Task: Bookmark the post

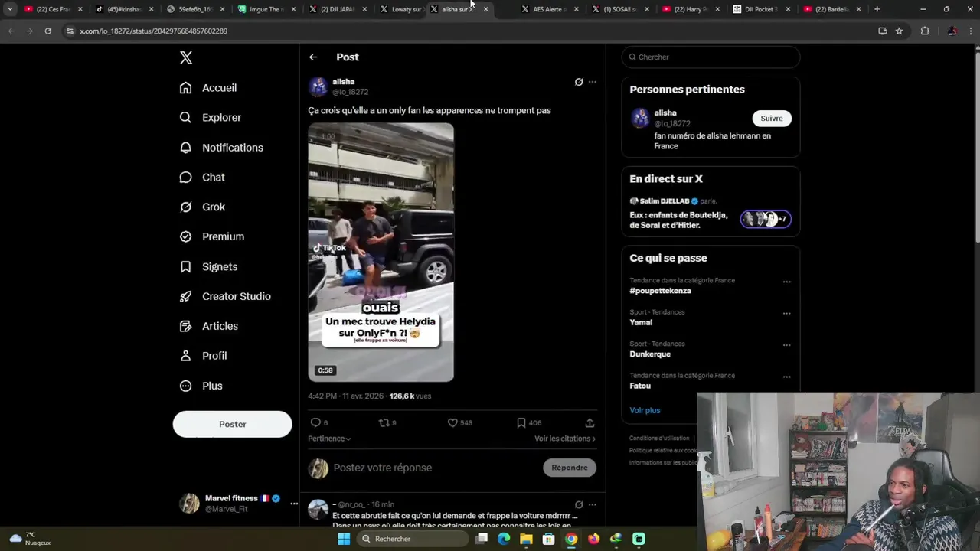Action: [x=521, y=422]
